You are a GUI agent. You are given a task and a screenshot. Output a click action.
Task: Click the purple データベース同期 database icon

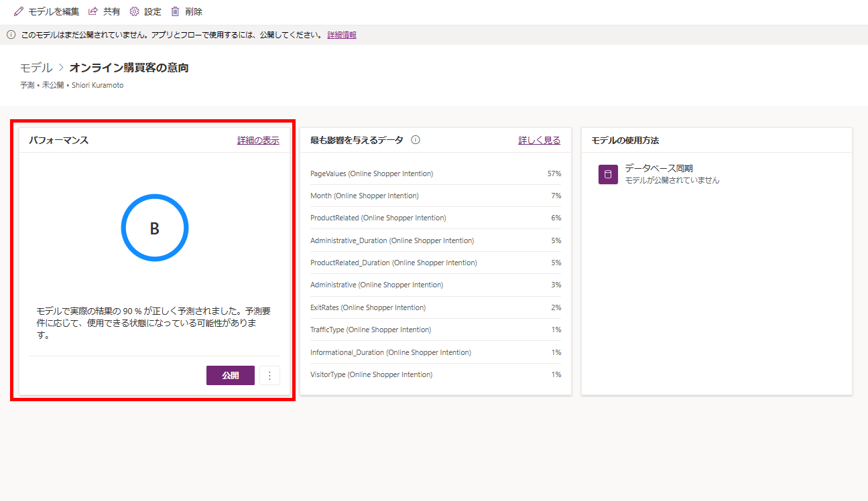(608, 175)
